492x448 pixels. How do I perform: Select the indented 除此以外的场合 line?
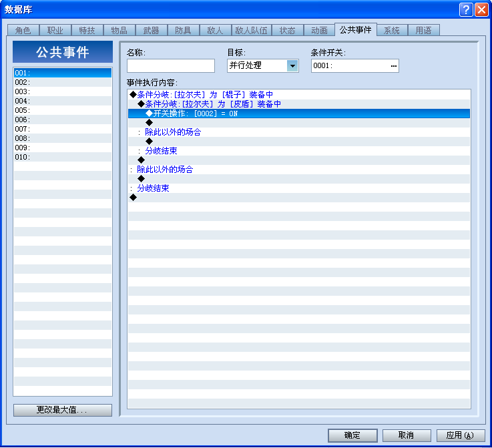pyautogui.click(x=299, y=132)
